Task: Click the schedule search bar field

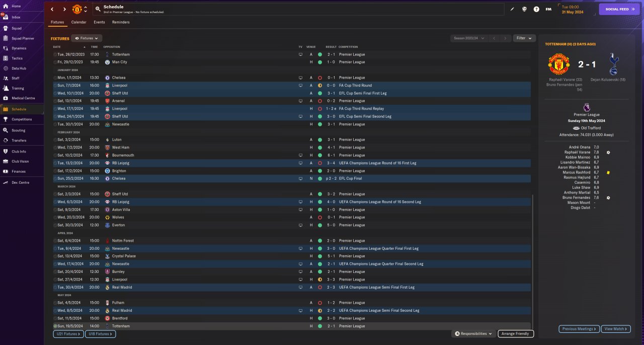Action: tap(298, 9)
